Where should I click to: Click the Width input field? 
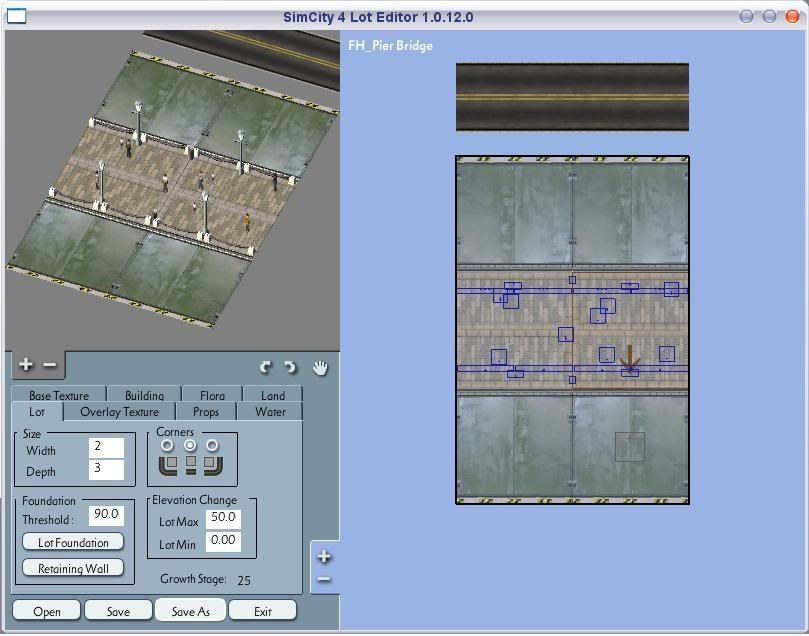pos(106,448)
